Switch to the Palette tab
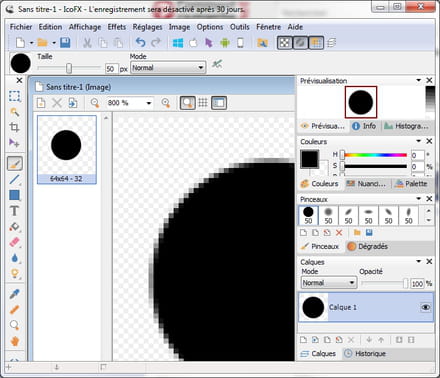This screenshot has height=378, width=440. point(411,184)
